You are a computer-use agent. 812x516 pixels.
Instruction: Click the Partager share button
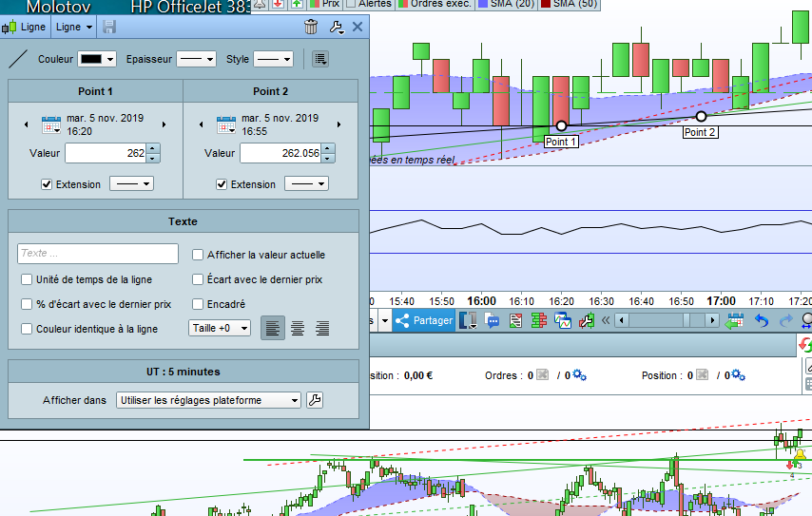pyautogui.click(x=424, y=321)
